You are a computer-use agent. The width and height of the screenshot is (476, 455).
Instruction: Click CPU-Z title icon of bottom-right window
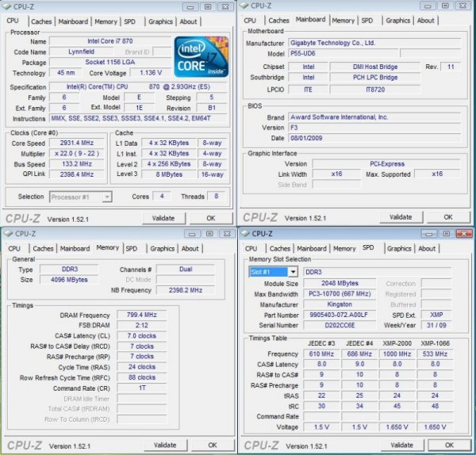point(245,234)
